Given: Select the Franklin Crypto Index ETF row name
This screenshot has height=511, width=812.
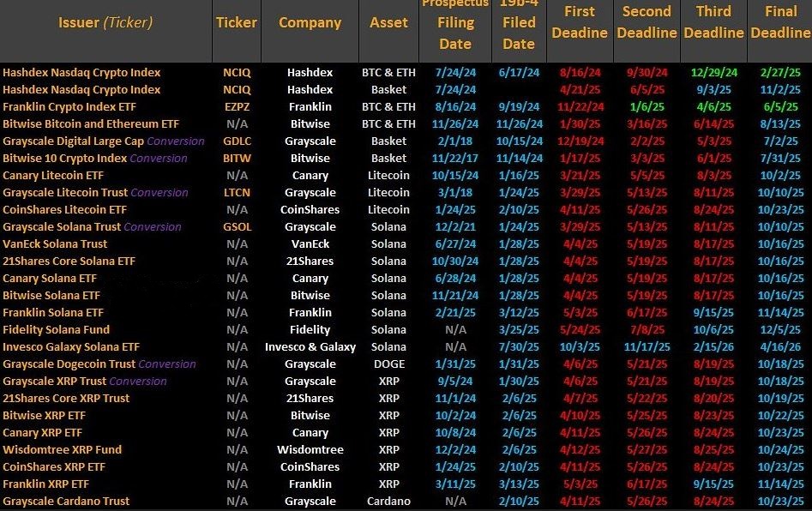Looking at the screenshot, I should pyautogui.click(x=69, y=107).
